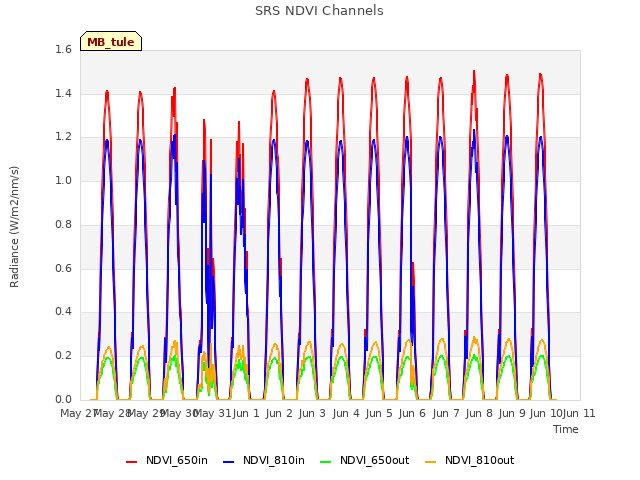Toggle the NDVI_650out legend entry
Image resolution: width=640 pixels, height=480 pixels.
tap(364, 460)
